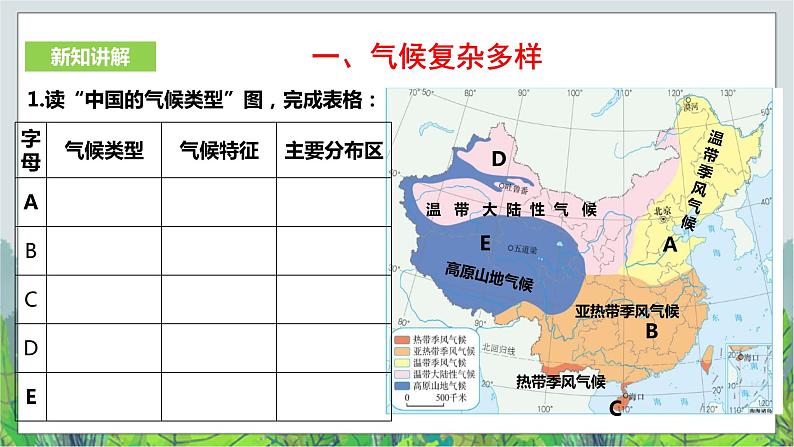Click letter C near 海口
This screenshot has height=447, width=794.
pos(613,406)
